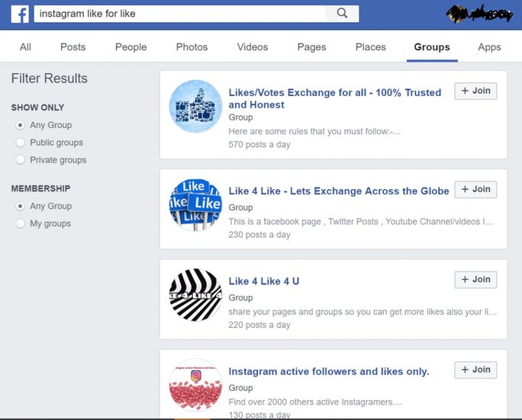Click the Facebook logo icon
Screen dimensions: 522x420
point(19,14)
